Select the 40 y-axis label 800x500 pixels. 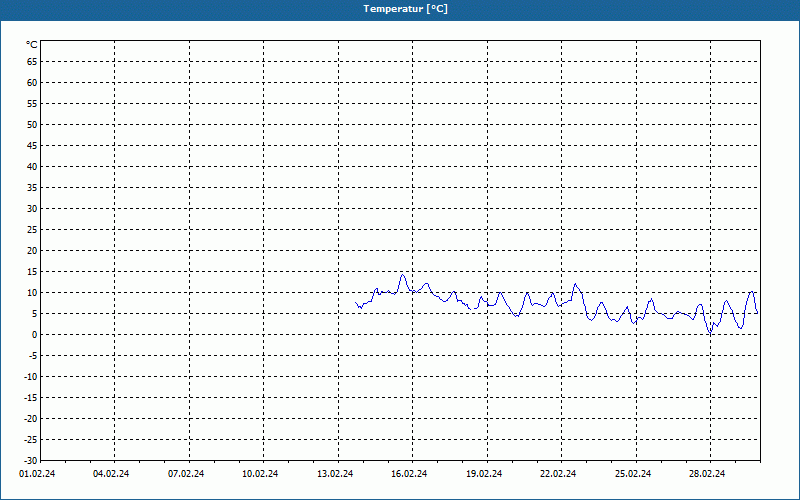[32, 166]
